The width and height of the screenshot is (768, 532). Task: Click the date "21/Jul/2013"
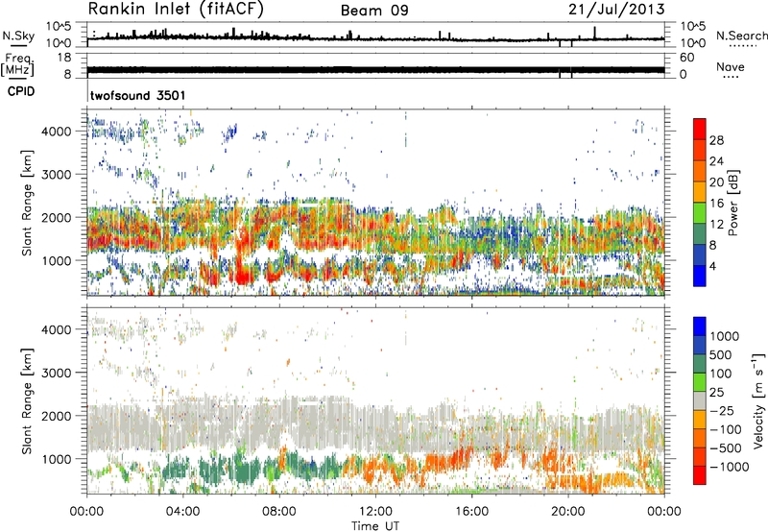tap(616, 10)
